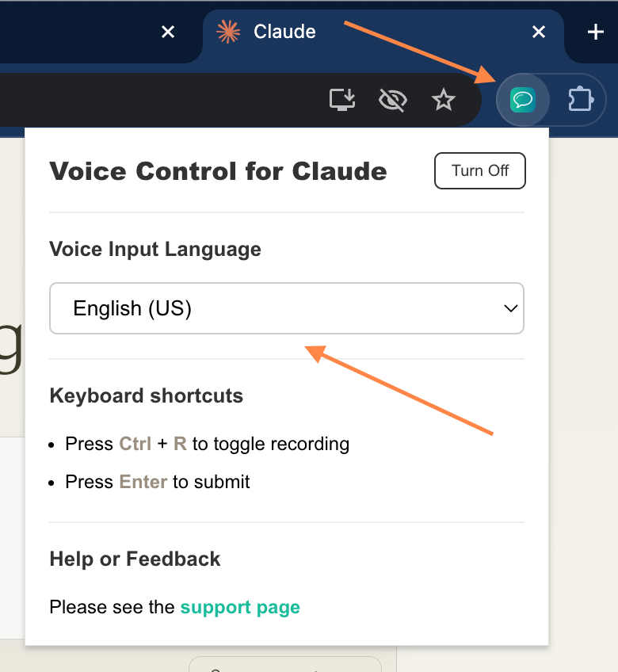Click the crossed-out eye icon in the address bar
The image size is (618, 672).
click(393, 100)
